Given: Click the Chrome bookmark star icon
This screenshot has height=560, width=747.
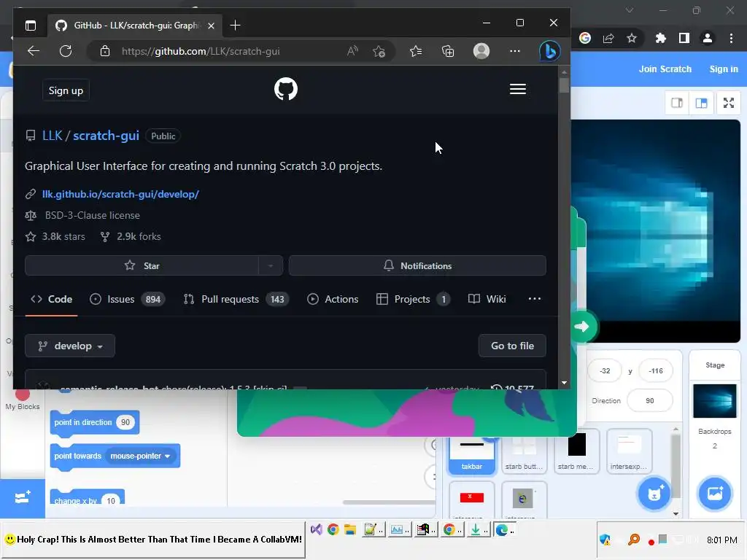Looking at the screenshot, I should click(x=632, y=38).
